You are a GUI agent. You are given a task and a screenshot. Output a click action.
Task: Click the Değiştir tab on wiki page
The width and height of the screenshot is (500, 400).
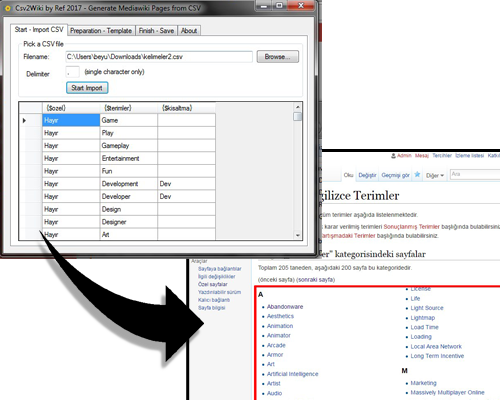coord(367,175)
